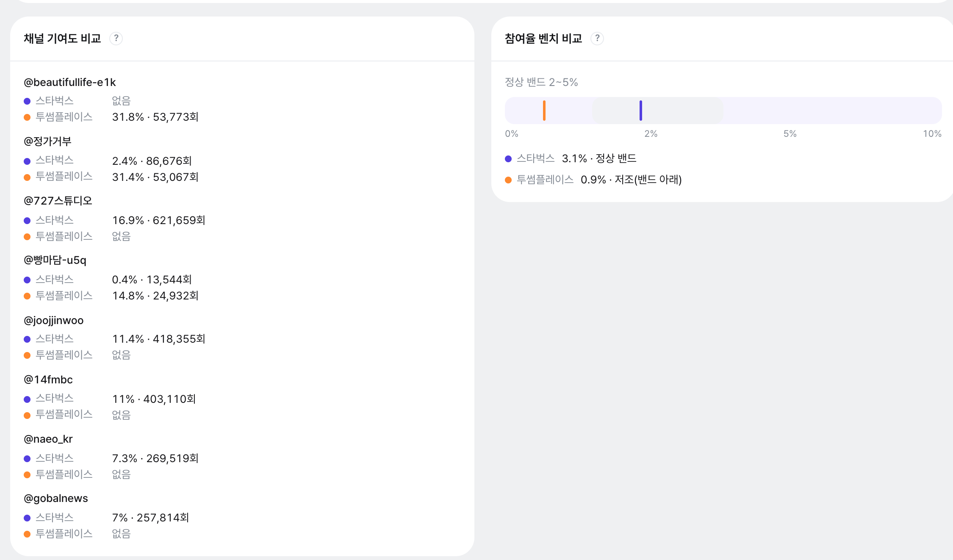The image size is (953, 560).
Task: Click value 0.4% · 13,544회
Action: [152, 280]
